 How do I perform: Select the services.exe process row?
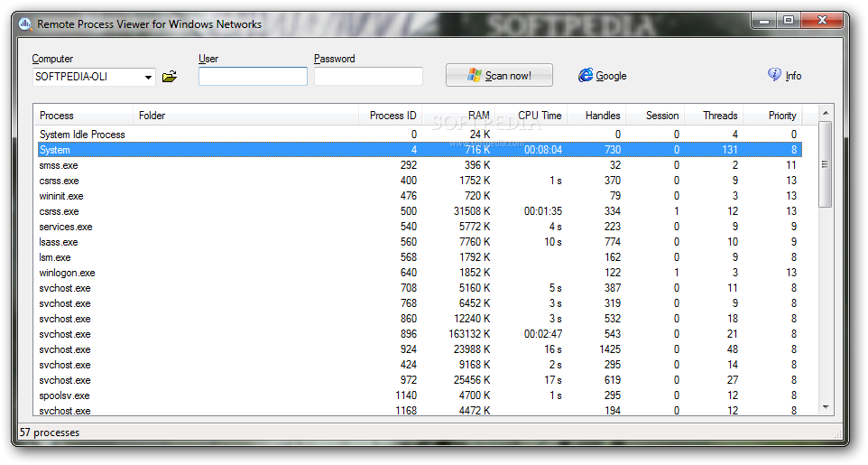420,227
